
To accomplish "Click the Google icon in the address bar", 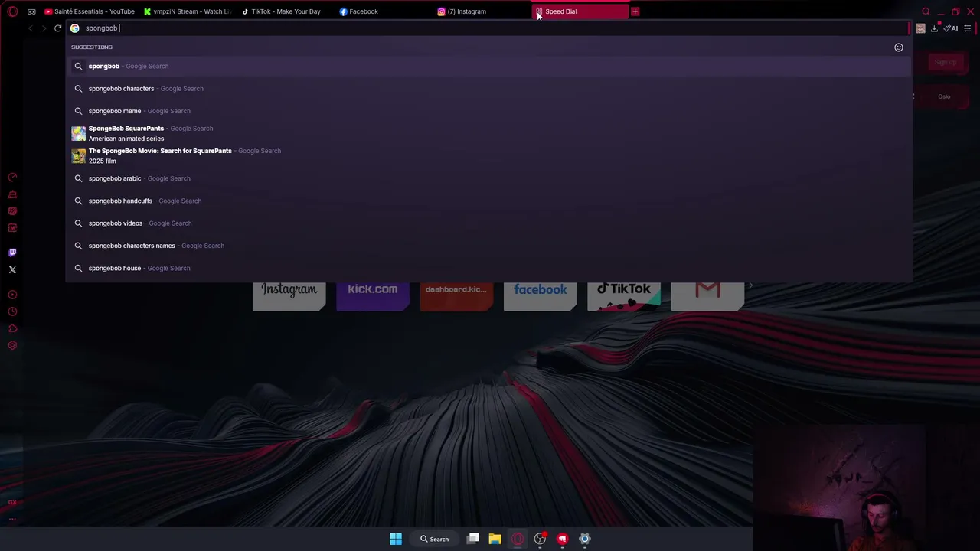I will coord(75,28).
